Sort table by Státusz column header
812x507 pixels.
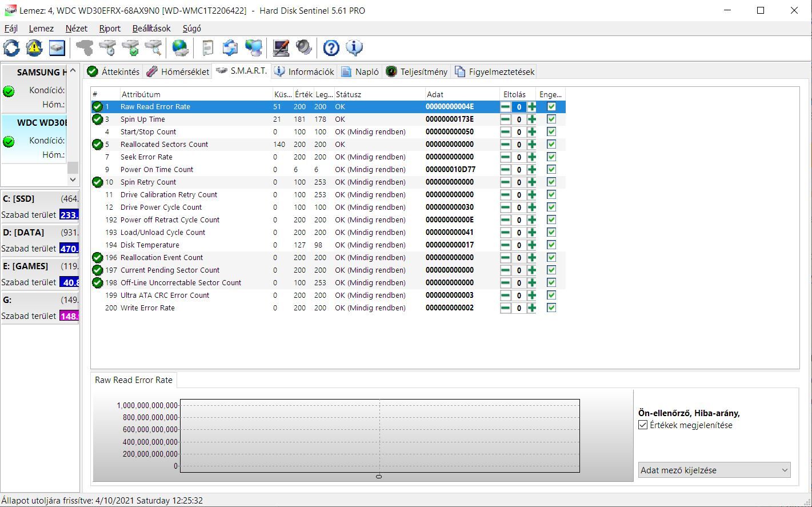pos(379,94)
